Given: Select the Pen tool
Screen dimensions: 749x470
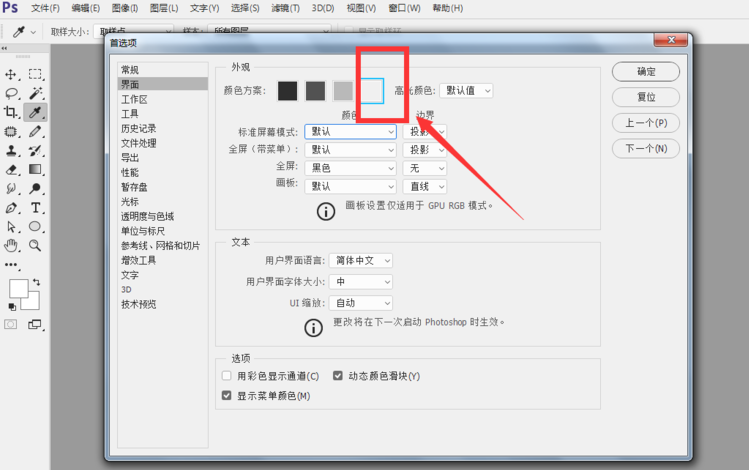Looking at the screenshot, I should (x=11, y=208).
